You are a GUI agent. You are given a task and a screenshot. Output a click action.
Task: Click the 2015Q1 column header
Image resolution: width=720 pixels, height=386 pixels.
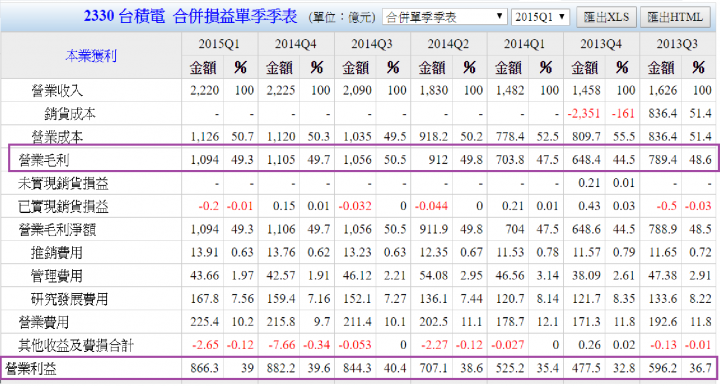coord(219,44)
